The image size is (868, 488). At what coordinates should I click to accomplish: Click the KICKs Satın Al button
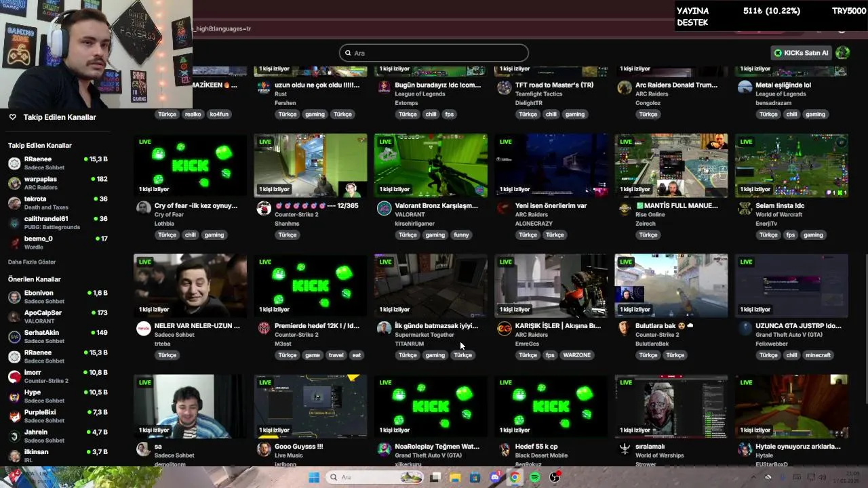click(x=801, y=53)
